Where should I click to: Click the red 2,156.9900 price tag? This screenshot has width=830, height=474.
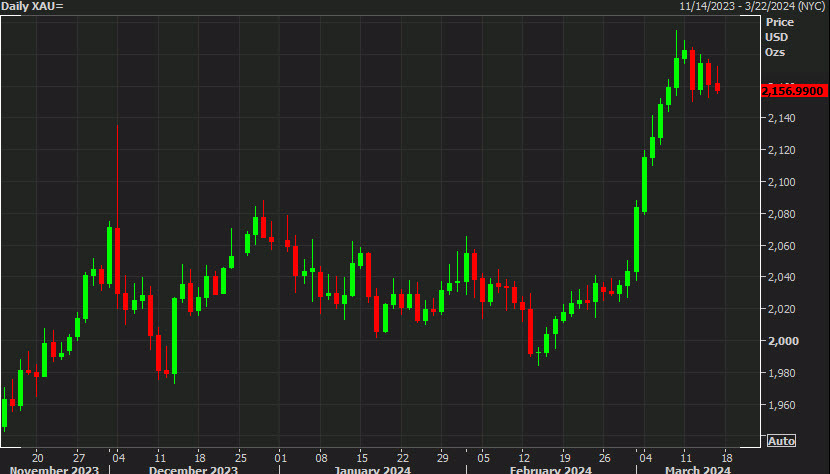[x=793, y=91]
